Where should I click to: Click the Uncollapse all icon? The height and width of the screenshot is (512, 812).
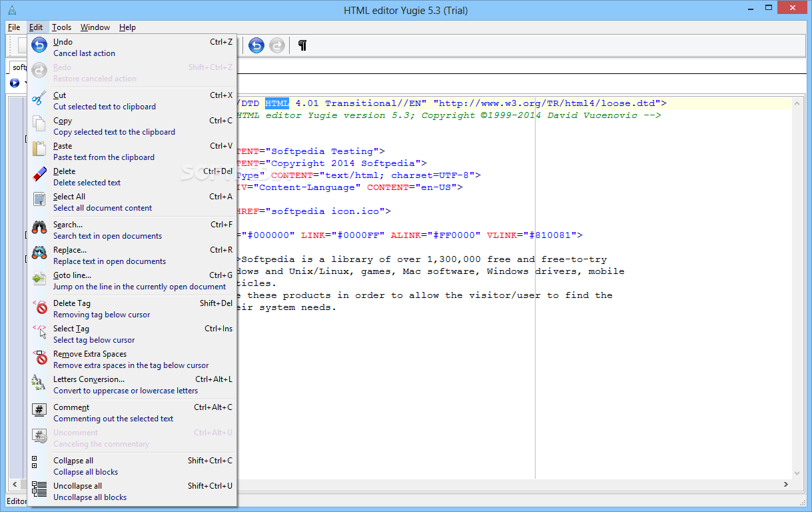40,489
